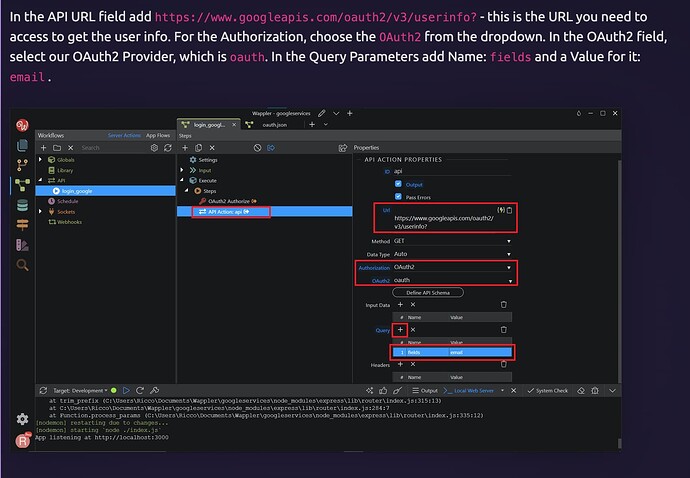Switch to Server Actions tab

click(x=125, y=136)
